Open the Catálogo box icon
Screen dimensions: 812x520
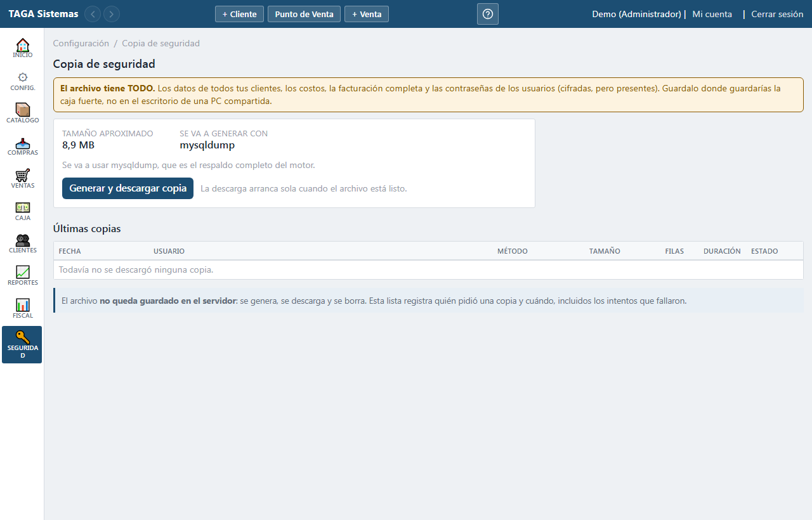point(22,114)
